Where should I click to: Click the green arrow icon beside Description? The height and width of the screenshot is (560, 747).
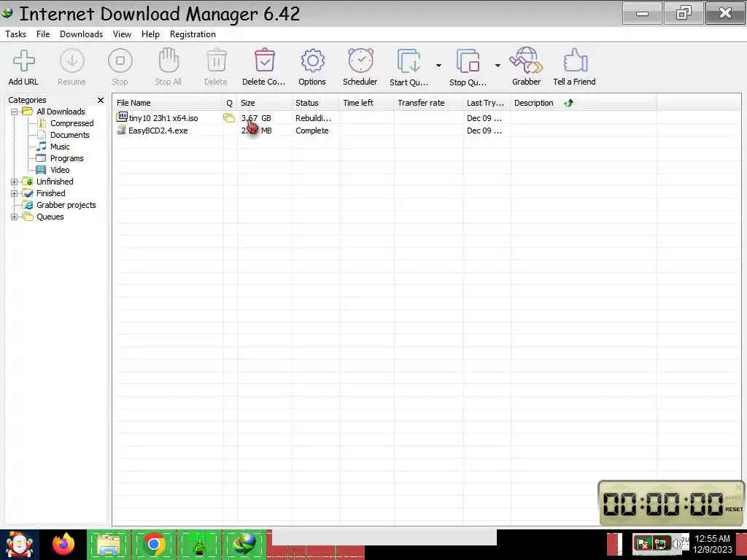pos(569,103)
